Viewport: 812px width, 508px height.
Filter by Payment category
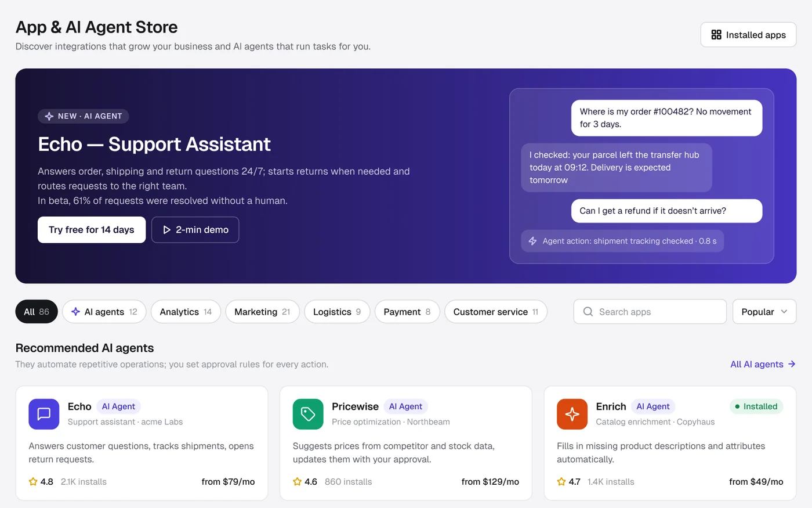click(407, 312)
